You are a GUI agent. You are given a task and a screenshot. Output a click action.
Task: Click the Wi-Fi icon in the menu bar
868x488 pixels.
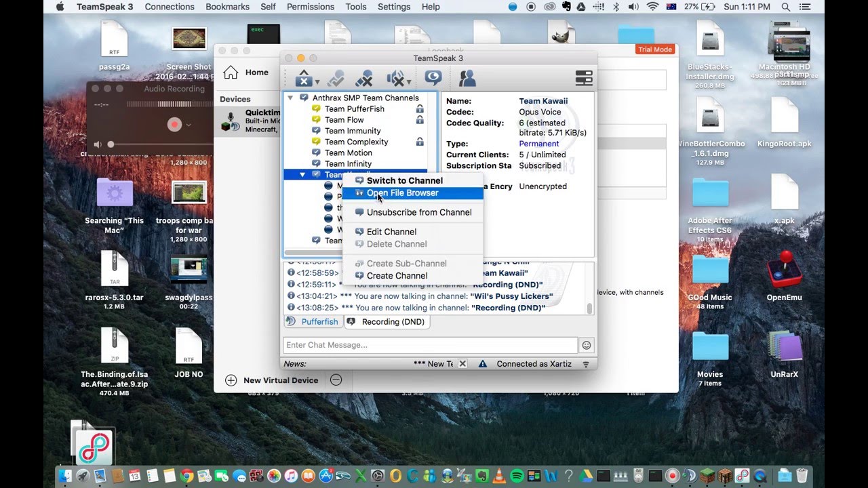tap(652, 7)
